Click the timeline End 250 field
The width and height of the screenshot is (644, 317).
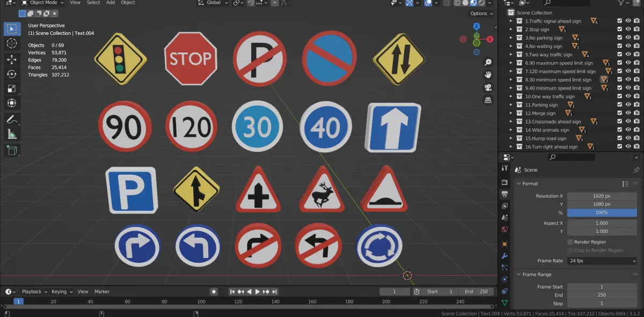coord(475,292)
